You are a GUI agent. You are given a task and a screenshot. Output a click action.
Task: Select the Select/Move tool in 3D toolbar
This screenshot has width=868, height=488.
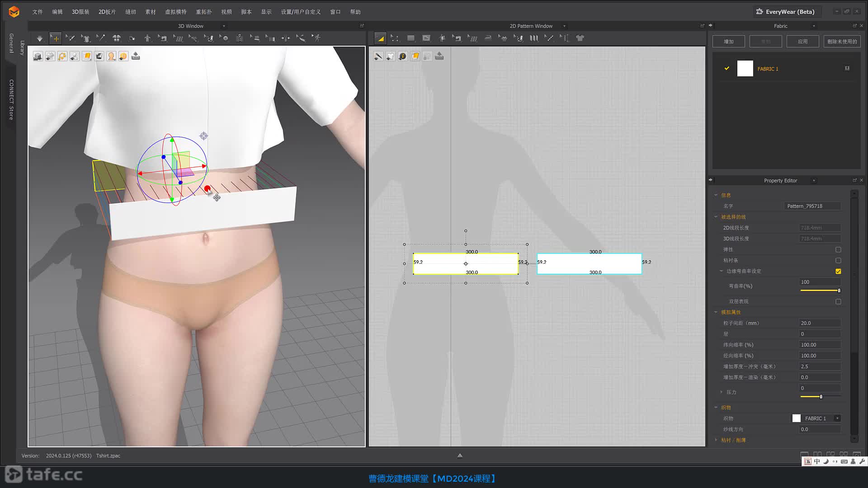tap(55, 38)
